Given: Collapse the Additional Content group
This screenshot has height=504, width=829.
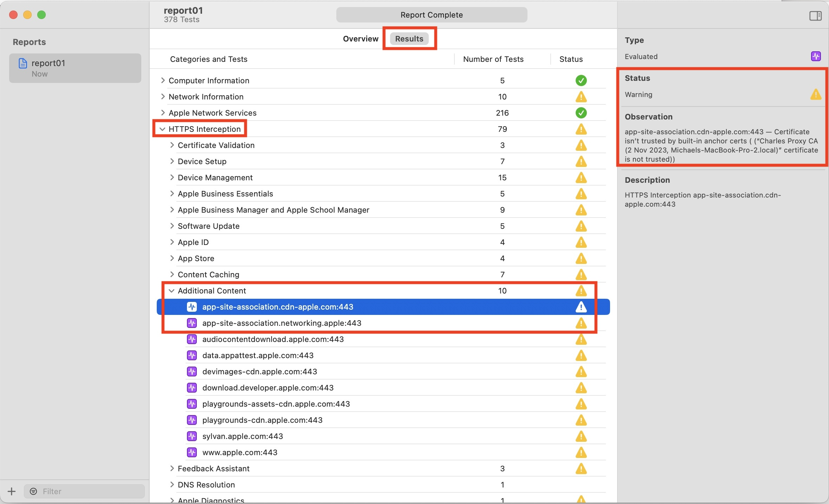Looking at the screenshot, I should coord(171,291).
